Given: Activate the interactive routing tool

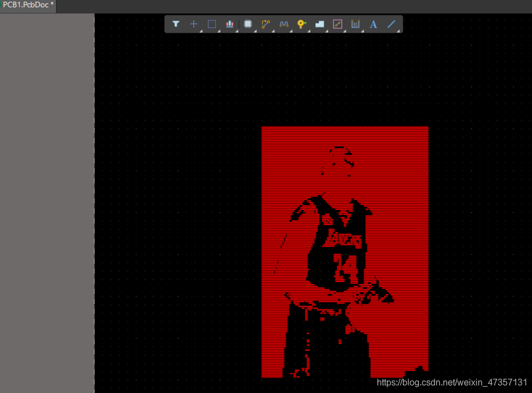Looking at the screenshot, I should [x=265, y=24].
